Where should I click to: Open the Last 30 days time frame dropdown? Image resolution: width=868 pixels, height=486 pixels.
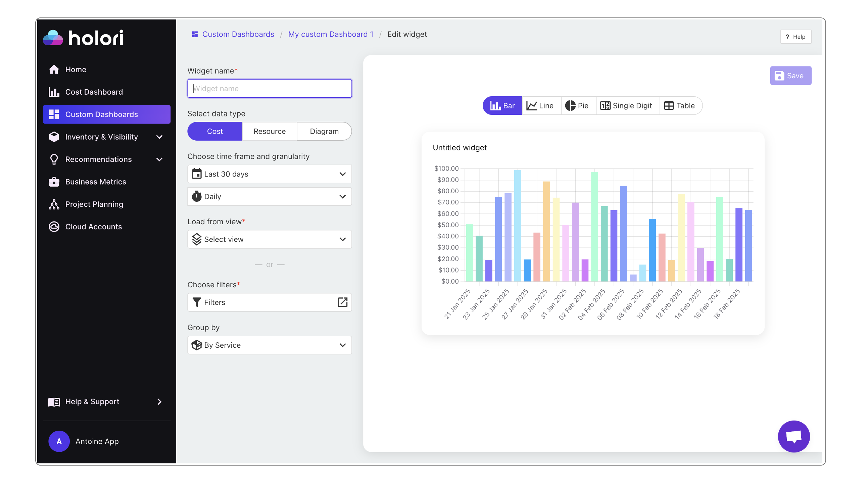270,174
